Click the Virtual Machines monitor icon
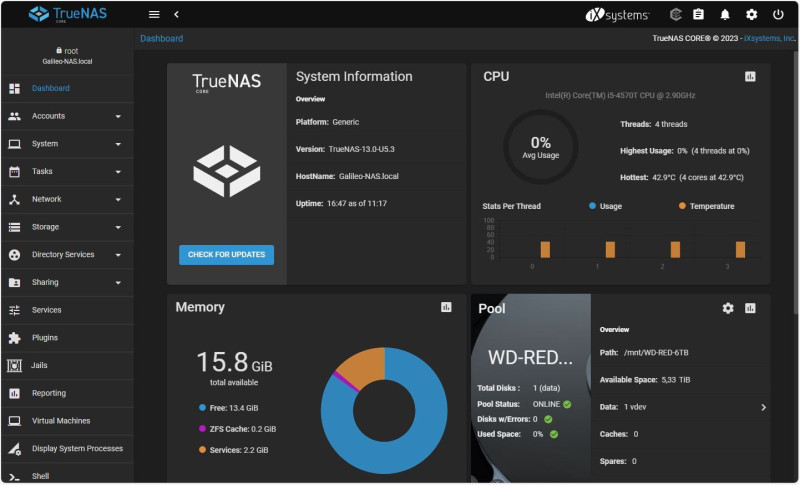The image size is (800, 485). pos(14,421)
